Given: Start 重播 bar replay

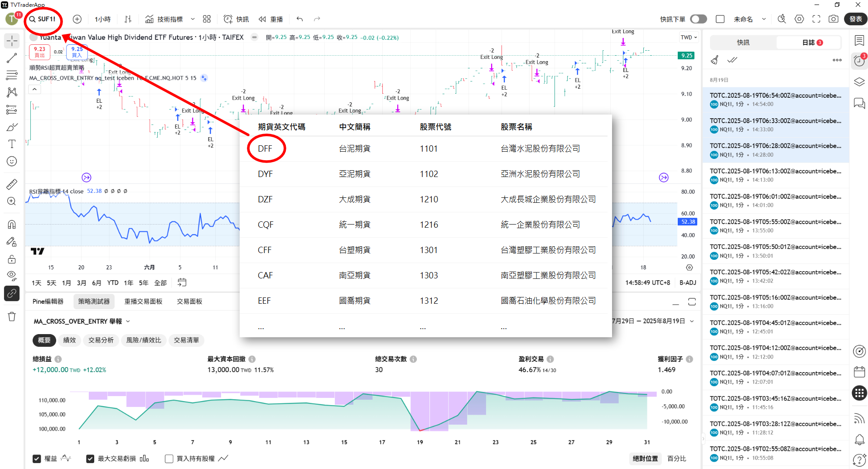Looking at the screenshot, I should click(270, 19).
